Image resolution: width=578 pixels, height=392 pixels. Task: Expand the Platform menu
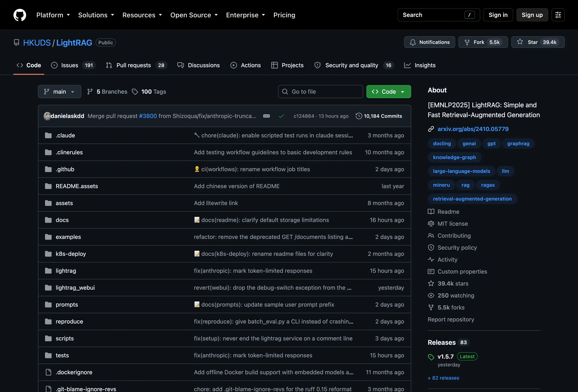(53, 15)
